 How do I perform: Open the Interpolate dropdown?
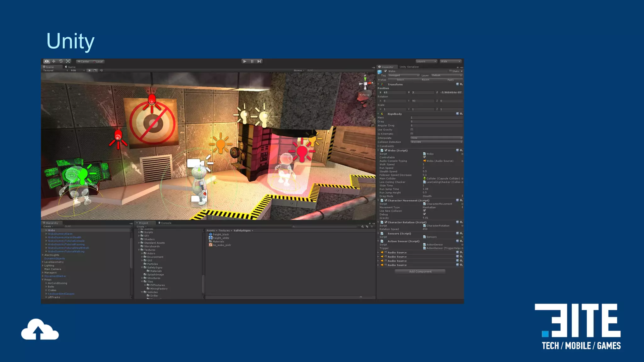(x=436, y=138)
